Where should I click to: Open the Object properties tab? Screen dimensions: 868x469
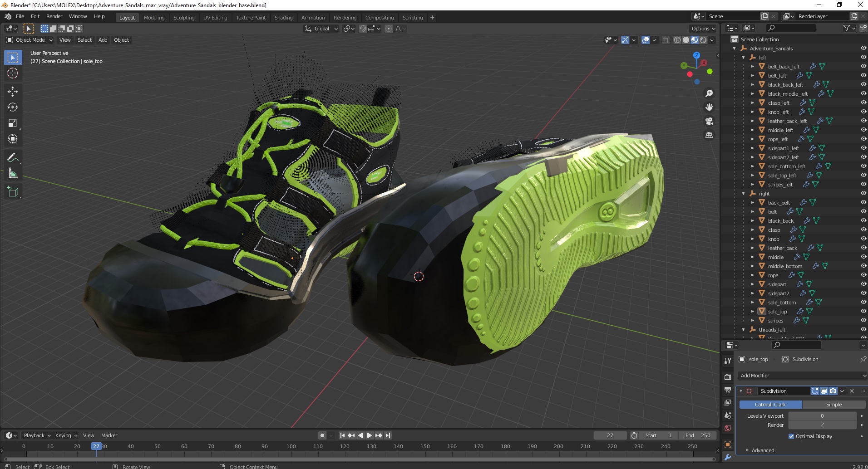[728, 445]
